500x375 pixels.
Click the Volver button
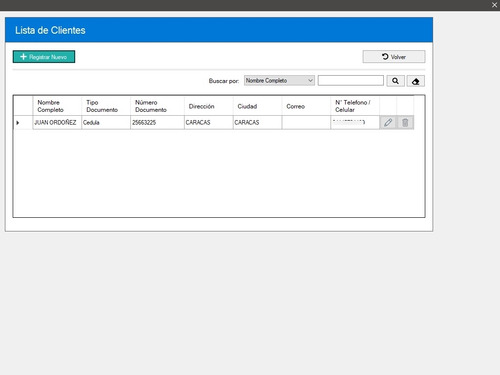point(394,57)
